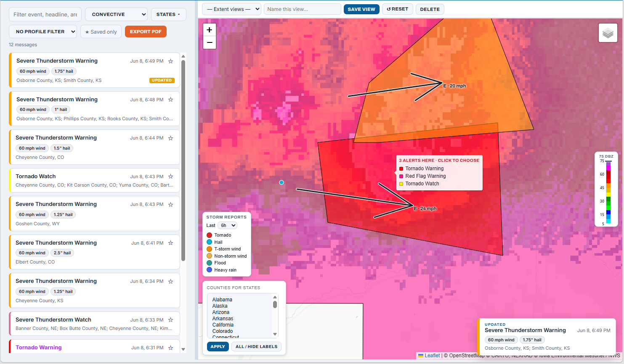
Task: Click the hail report marker on the map
Action: point(281,182)
